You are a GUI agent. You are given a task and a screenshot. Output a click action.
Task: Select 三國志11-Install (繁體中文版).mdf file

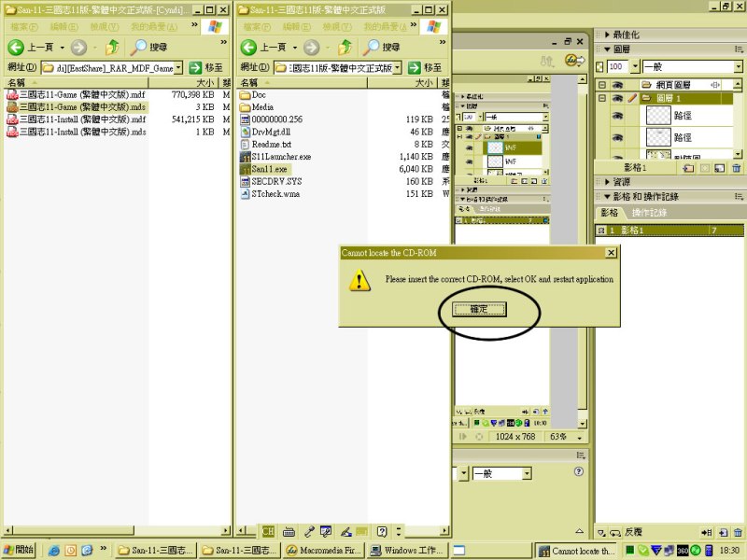pos(76,119)
